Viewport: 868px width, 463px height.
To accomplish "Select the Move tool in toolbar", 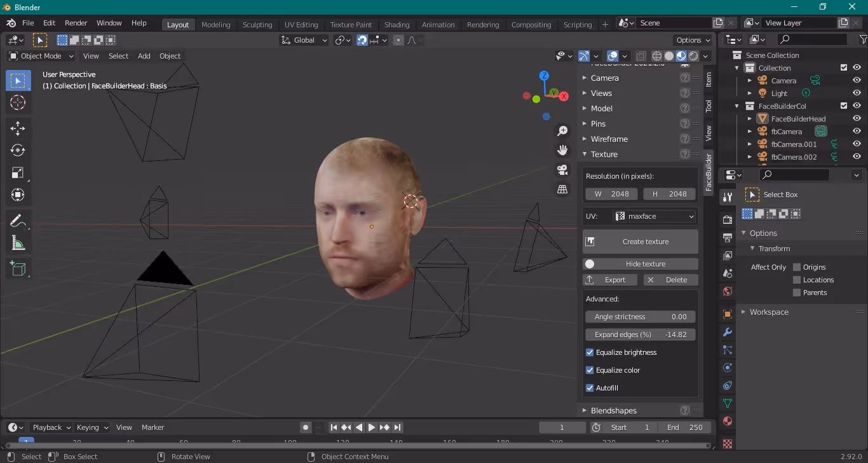I will 18,128.
